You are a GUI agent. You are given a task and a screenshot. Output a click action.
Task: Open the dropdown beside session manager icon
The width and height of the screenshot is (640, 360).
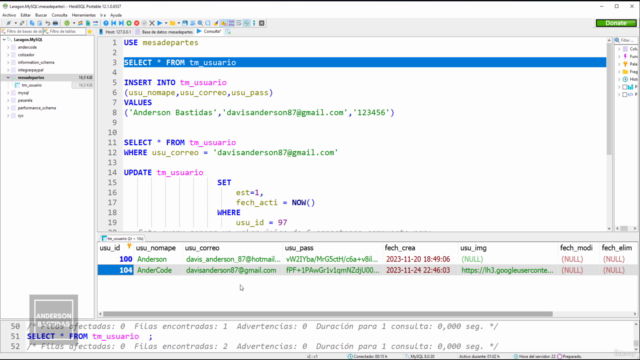click(x=15, y=23)
